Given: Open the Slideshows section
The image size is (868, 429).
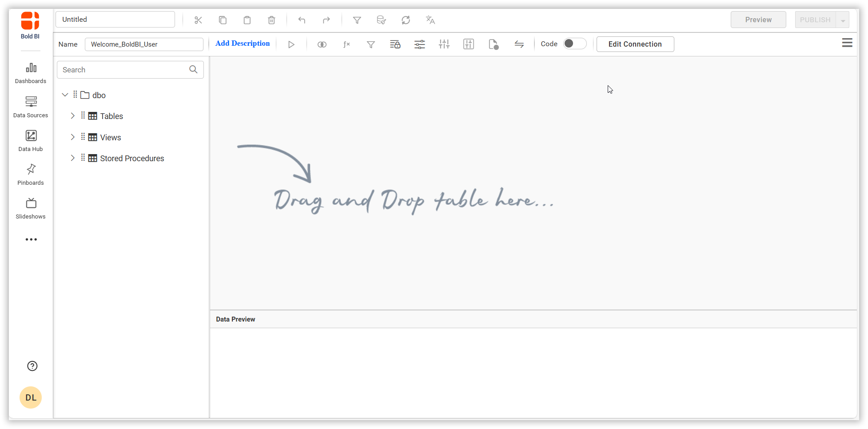Looking at the screenshot, I should point(31,208).
